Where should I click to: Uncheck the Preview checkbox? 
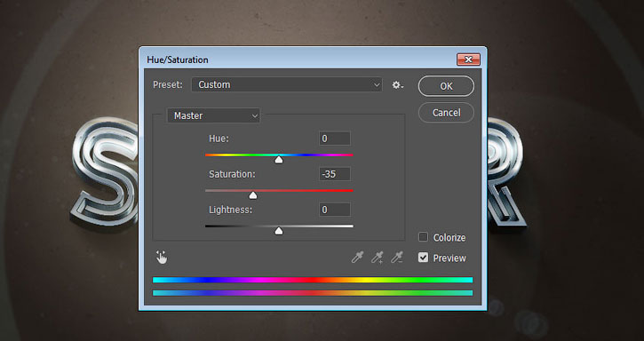tap(423, 258)
